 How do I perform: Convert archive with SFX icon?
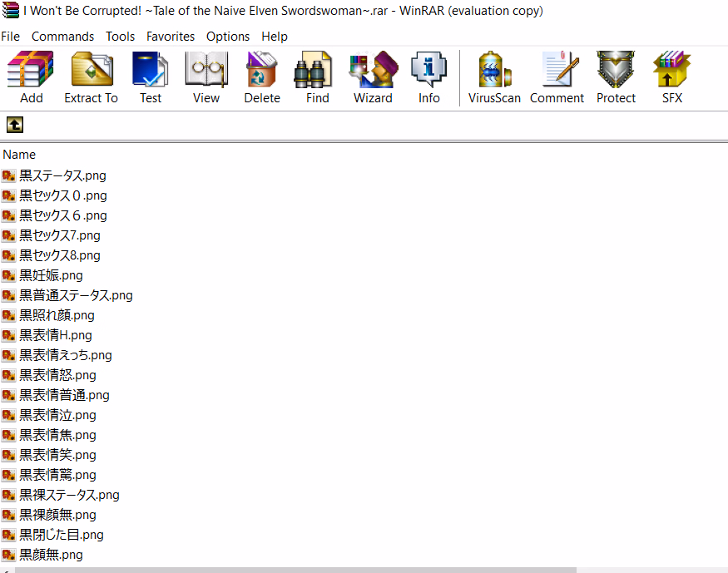point(671,70)
